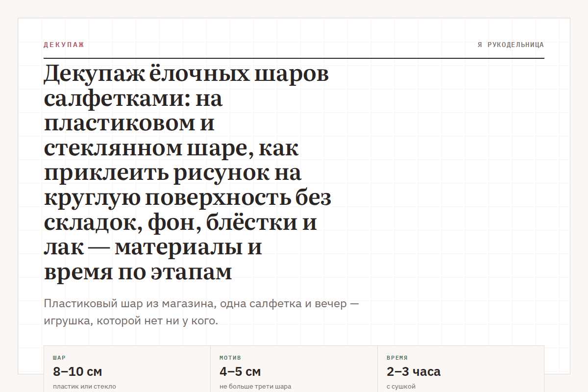The width and height of the screenshot is (588, 392).
Task: Click the 2–3 часа value
Action: tap(414, 371)
